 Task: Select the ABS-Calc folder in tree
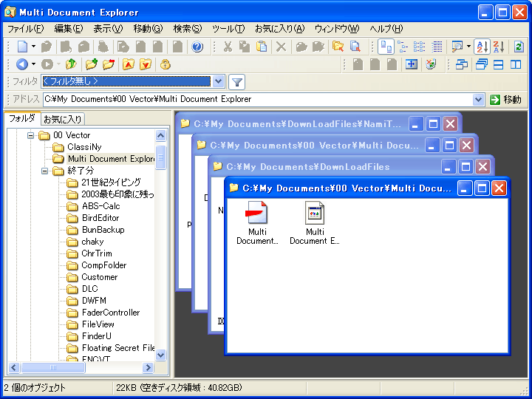(100, 206)
